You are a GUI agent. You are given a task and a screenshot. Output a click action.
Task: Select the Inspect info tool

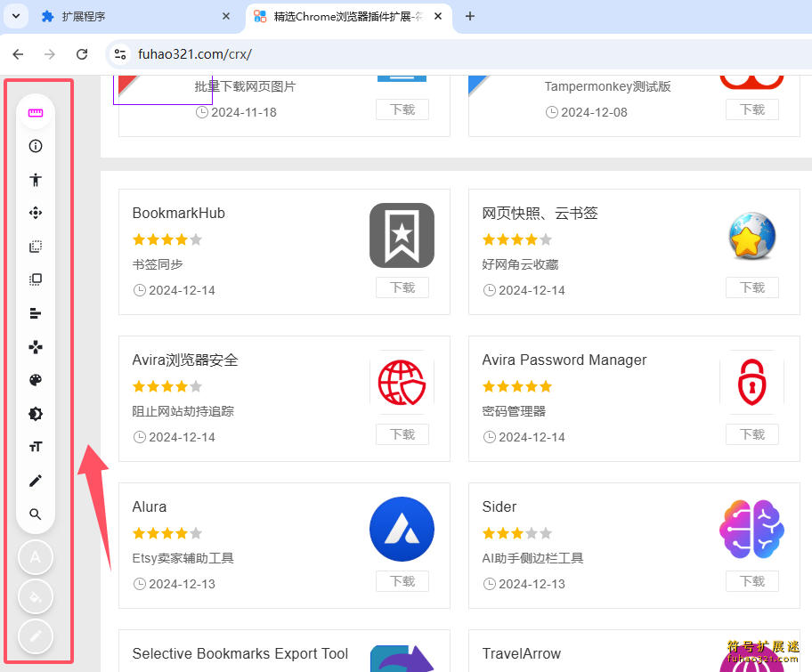point(36,146)
